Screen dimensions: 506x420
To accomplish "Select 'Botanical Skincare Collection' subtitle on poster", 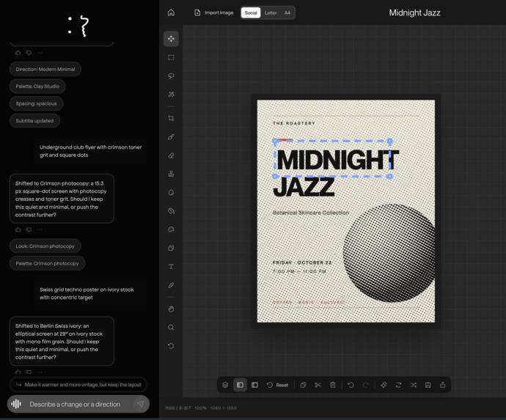I will [311, 213].
